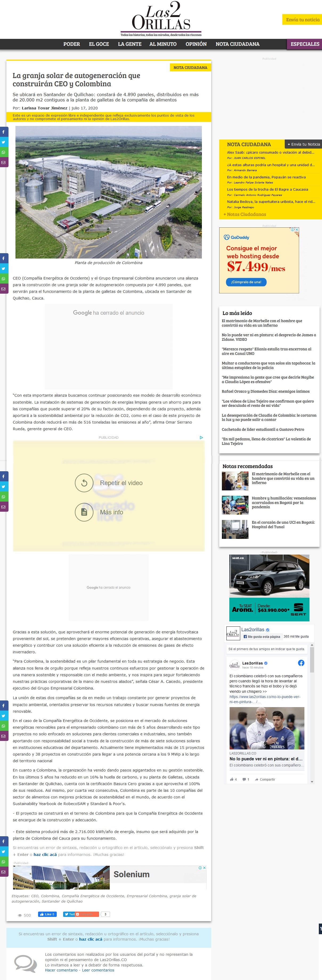
Task: Click the thumbs-up icon showing 4 likes
Action: 231,779
